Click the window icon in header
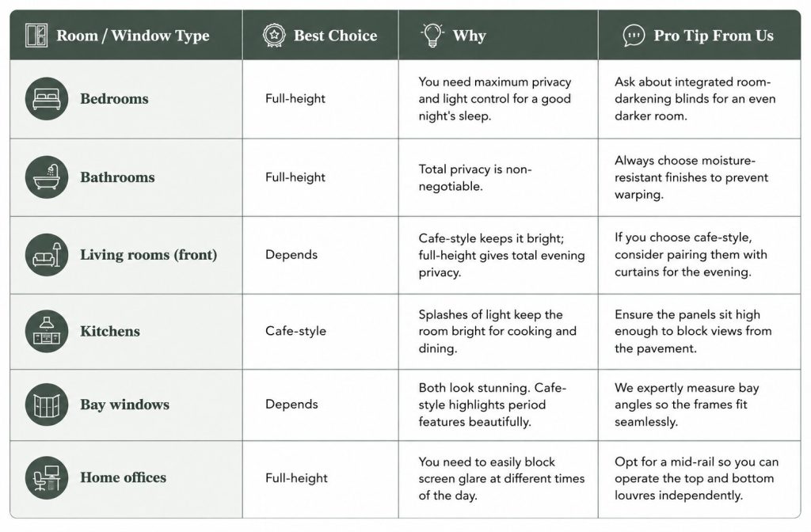 pos(36,35)
